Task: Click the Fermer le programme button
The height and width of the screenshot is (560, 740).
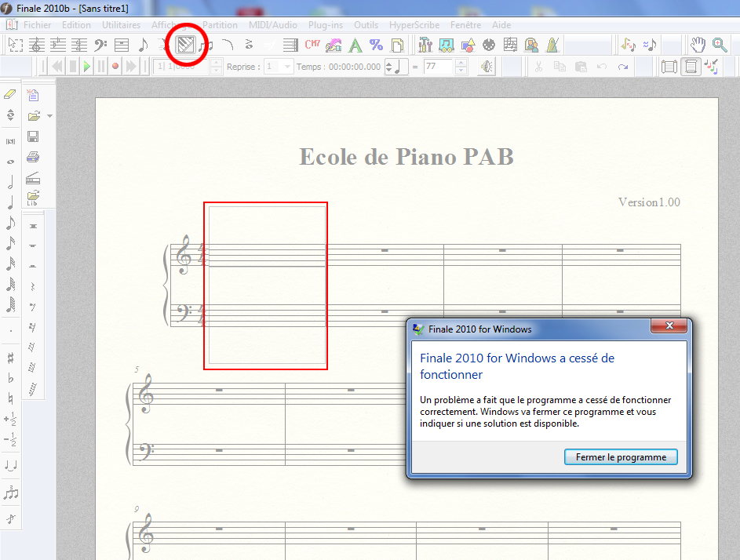Action: coord(621,457)
